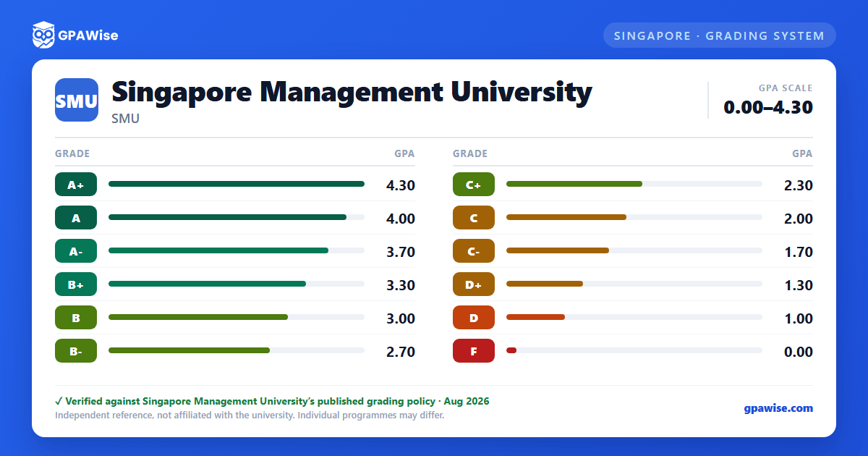This screenshot has width=868, height=456.
Task: Click the C grade badge
Action: click(474, 218)
